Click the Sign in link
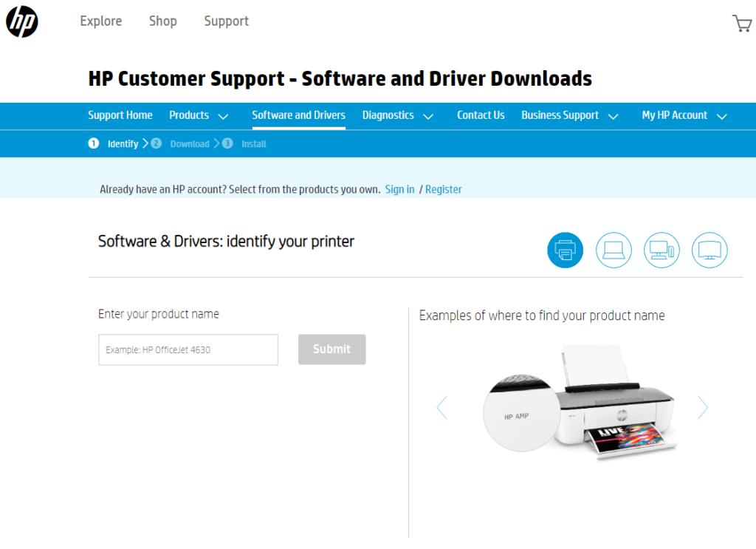756x549 pixels. 399,189
